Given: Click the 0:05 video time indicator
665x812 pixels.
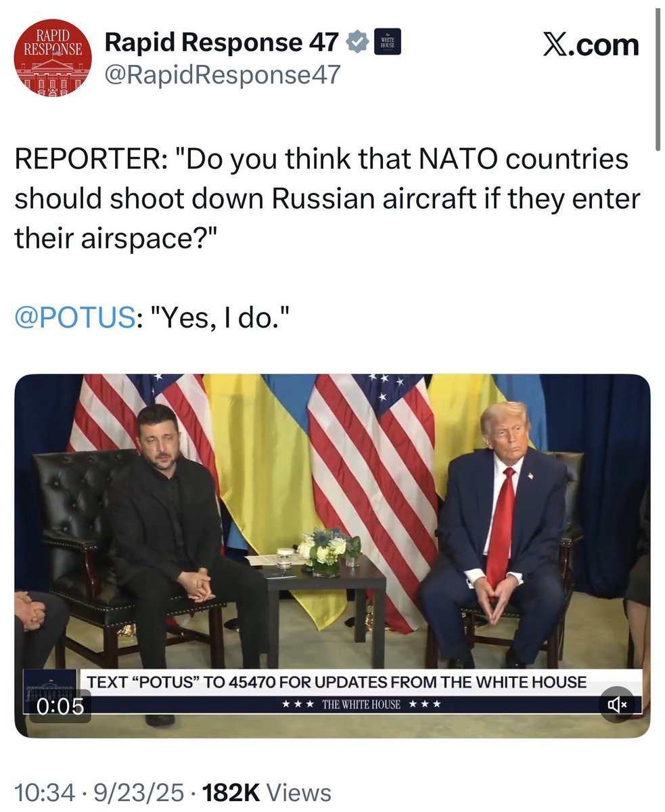Looking at the screenshot, I should pos(60,706).
